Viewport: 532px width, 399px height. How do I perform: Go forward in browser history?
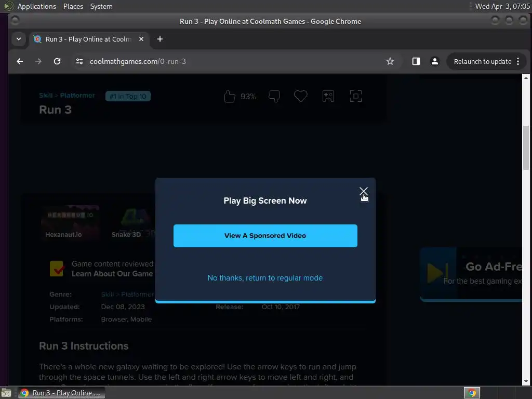pos(38,61)
